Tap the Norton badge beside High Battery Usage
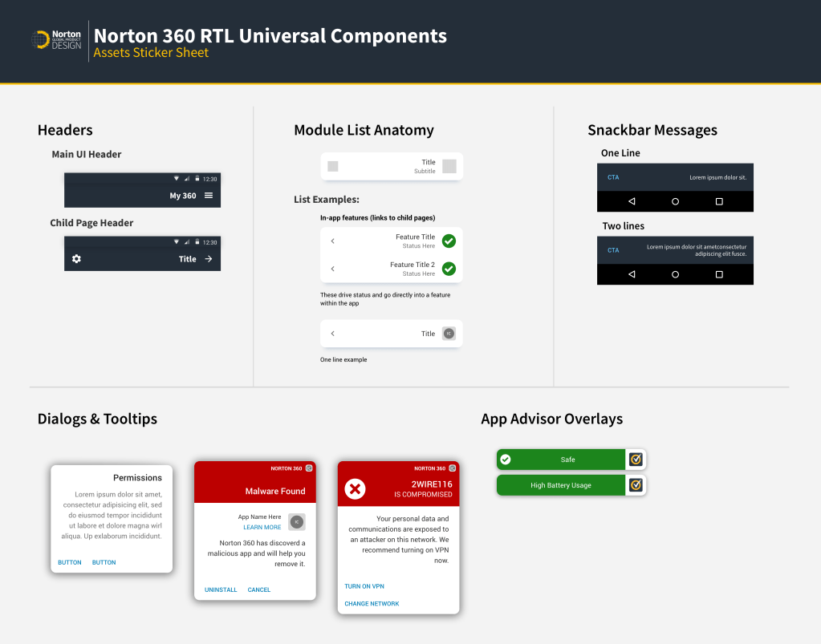This screenshot has height=644, width=821. coord(636,485)
